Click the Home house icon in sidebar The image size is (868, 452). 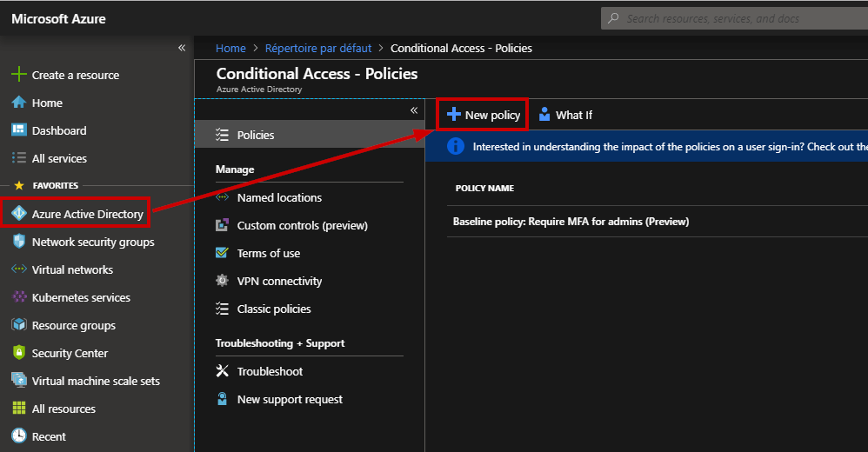coord(19,103)
